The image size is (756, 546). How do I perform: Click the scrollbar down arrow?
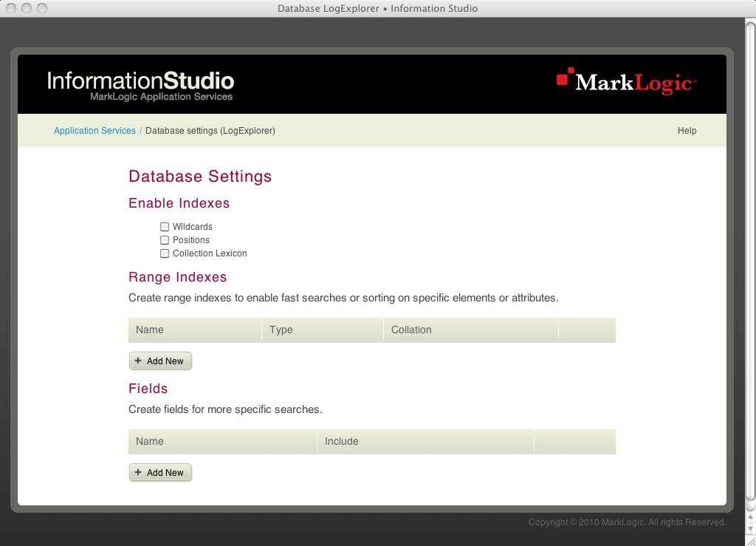(750, 528)
